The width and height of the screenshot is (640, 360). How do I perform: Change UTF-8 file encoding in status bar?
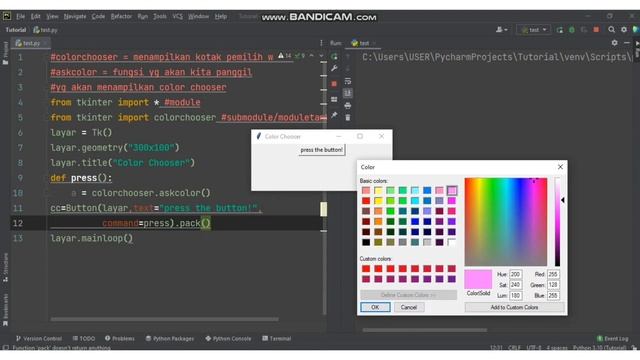[533, 348]
